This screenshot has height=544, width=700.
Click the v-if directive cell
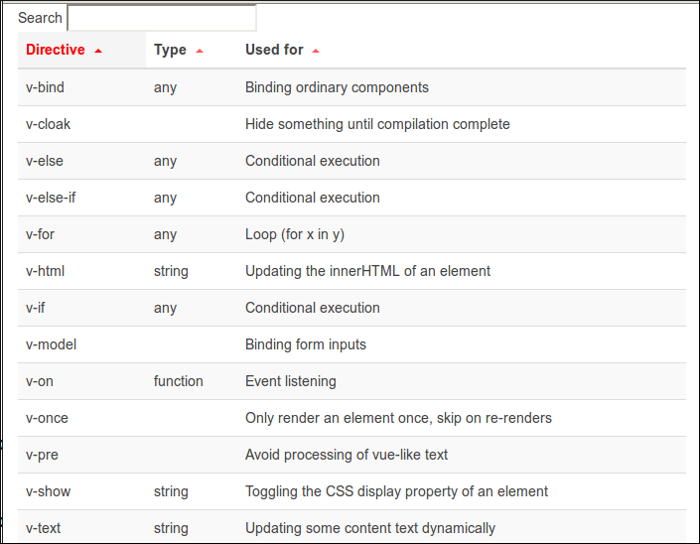36,308
